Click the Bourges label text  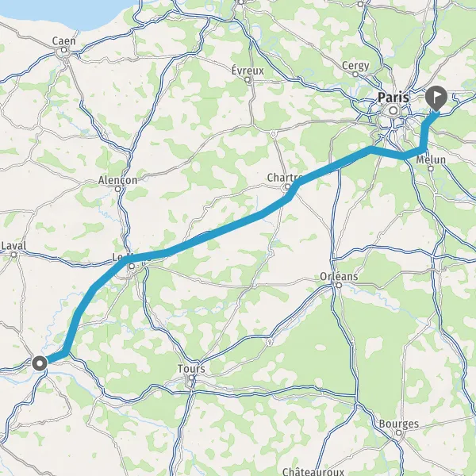point(399,424)
